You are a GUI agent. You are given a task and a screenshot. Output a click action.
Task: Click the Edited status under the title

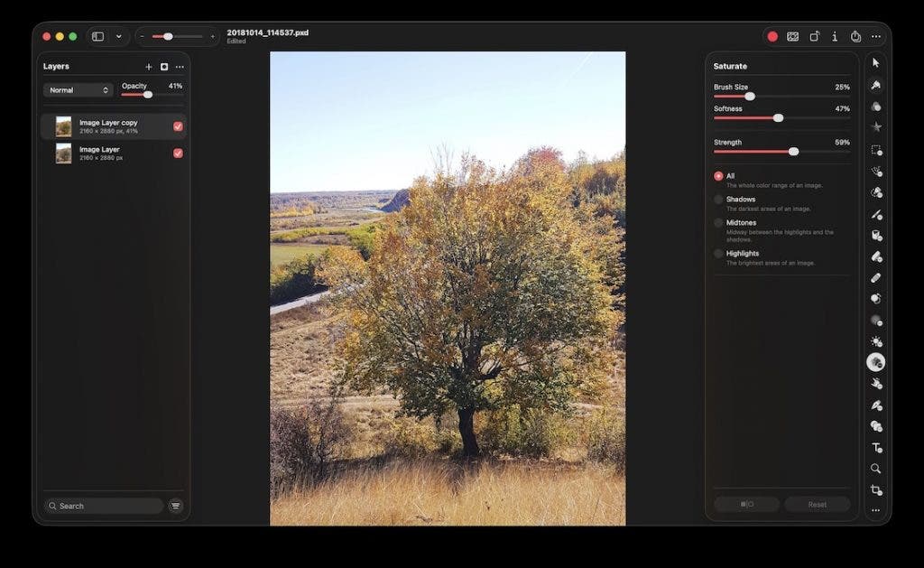236,42
